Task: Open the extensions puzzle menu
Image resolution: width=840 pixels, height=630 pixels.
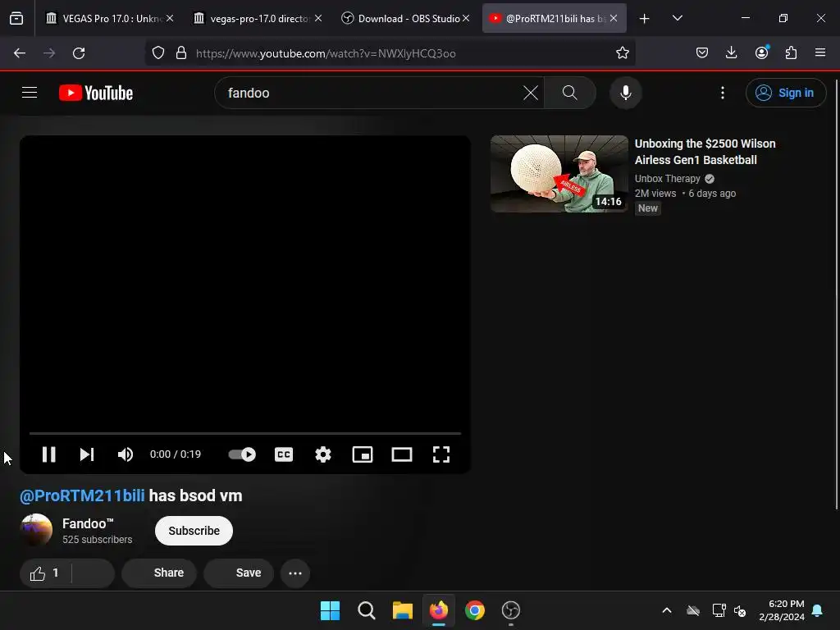Action: [791, 53]
